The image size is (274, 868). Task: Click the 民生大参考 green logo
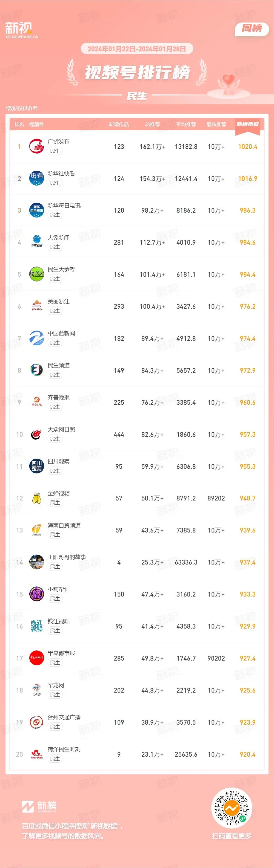coord(36,274)
